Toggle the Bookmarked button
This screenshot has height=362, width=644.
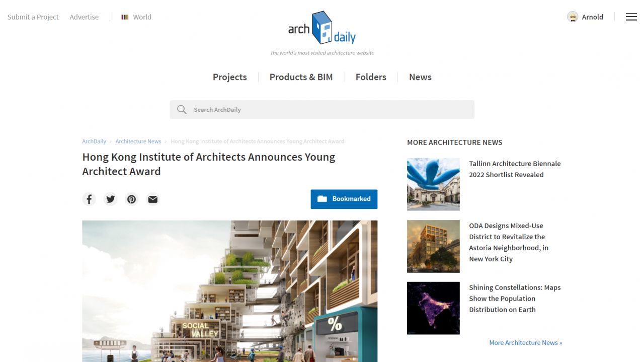[x=344, y=199]
